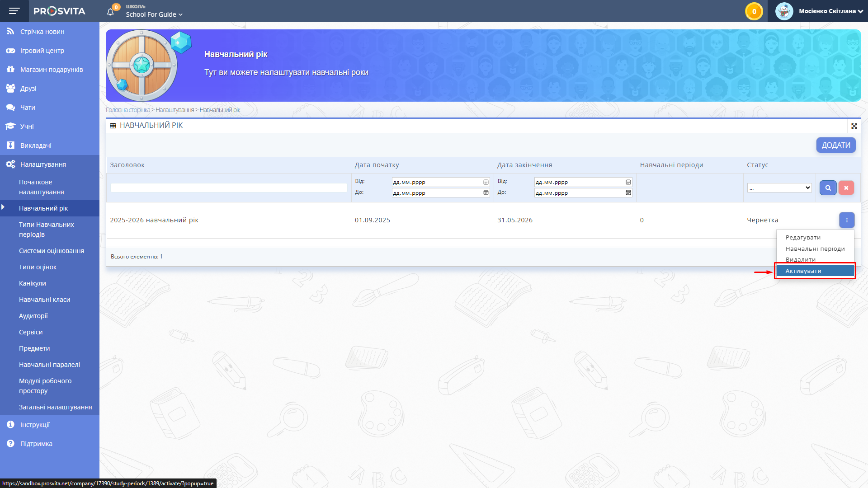The height and width of the screenshot is (488, 868).
Task: Select Активувати from the context menu
Action: tap(803, 271)
